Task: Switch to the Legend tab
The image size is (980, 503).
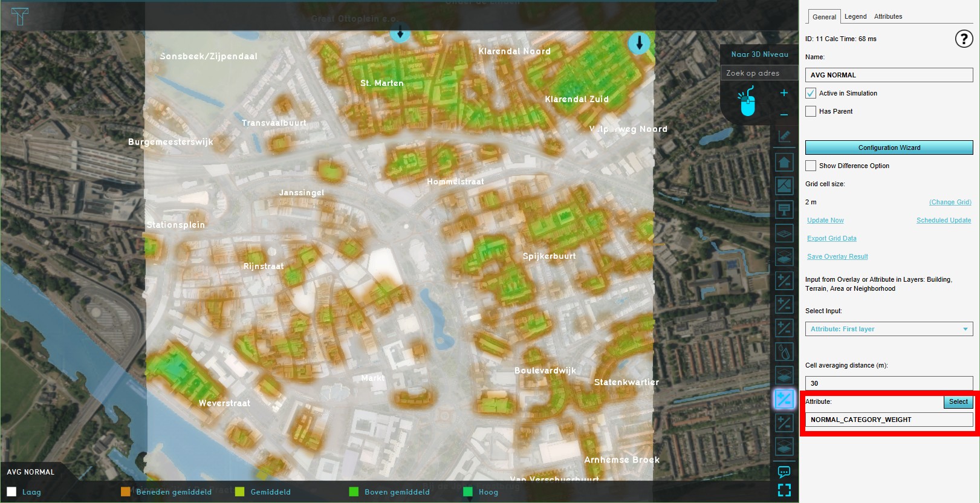Action: [855, 16]
